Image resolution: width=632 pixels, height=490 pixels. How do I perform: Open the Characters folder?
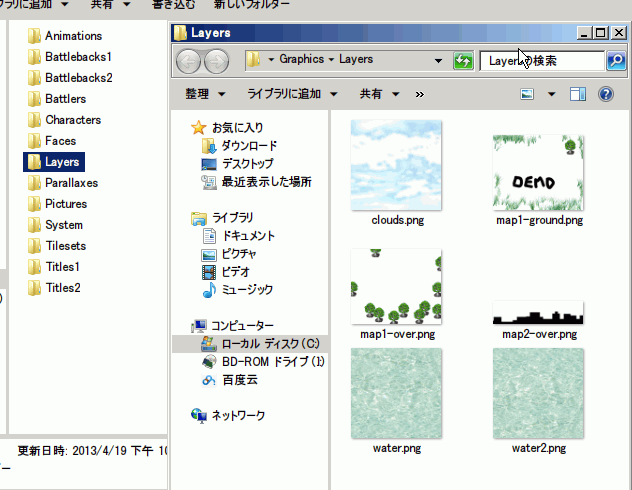64,120
